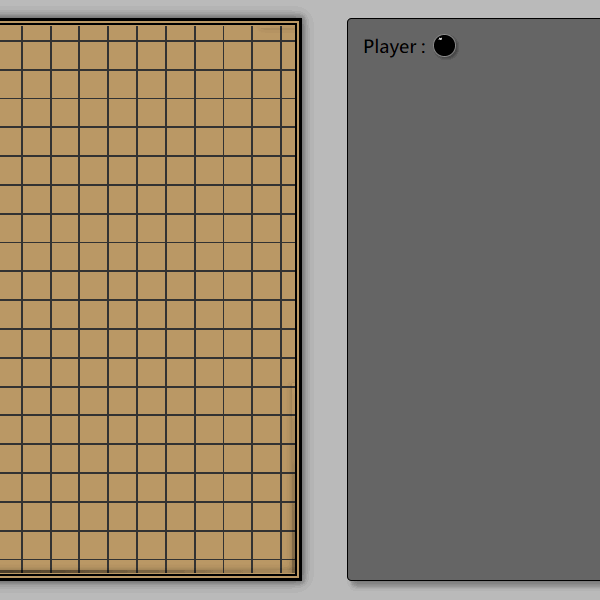Place stone on top row, second column from right
Image resolution: width=600 pixels, height=600 pixels.
[252, 41]
